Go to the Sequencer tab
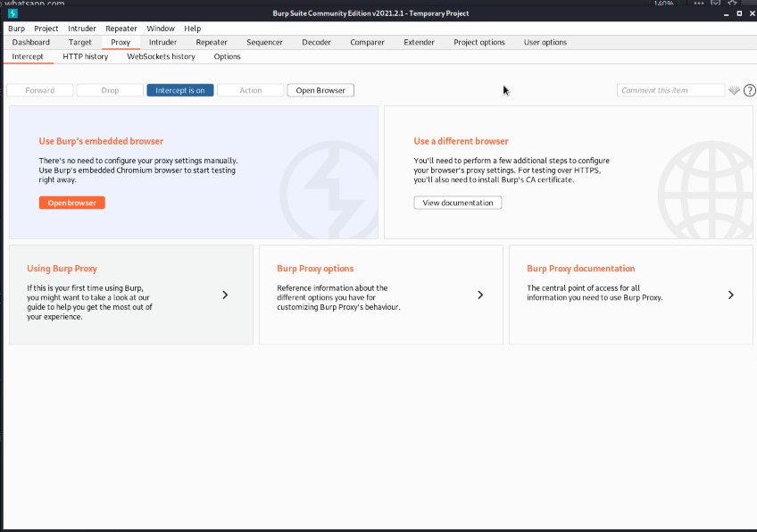 click(x=264, y=43)
